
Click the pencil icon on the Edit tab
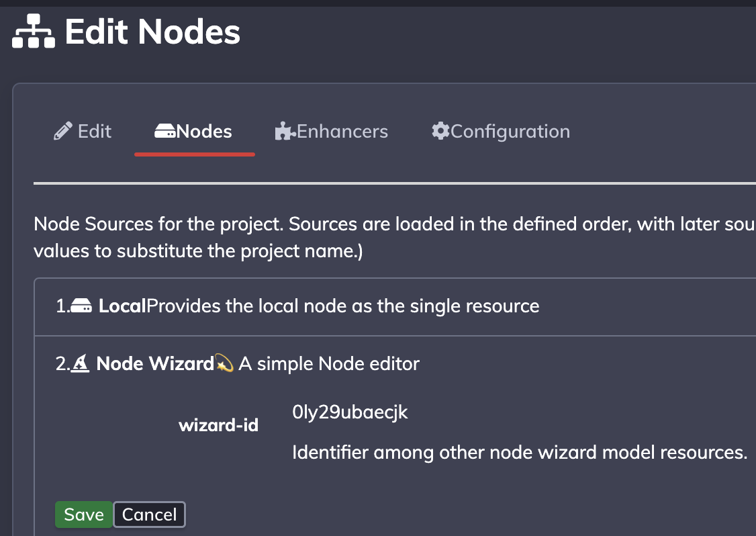click(x=62, y=131)
